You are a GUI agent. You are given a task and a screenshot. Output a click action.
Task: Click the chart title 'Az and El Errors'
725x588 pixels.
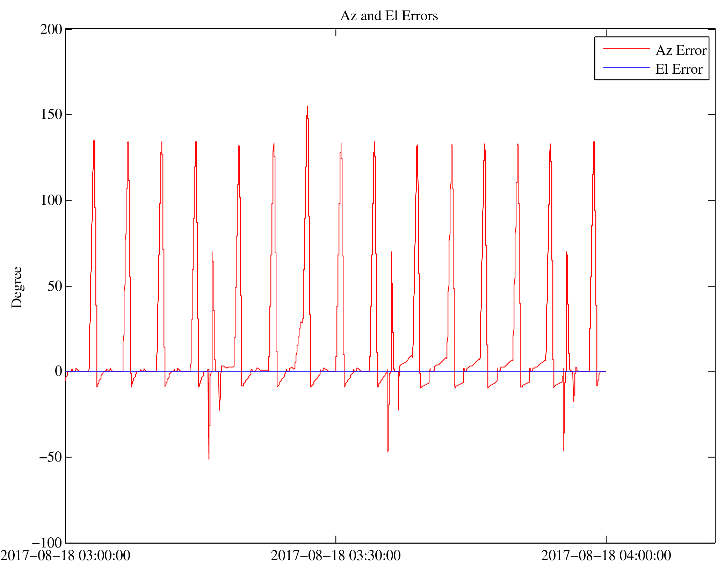pos(389,16)
